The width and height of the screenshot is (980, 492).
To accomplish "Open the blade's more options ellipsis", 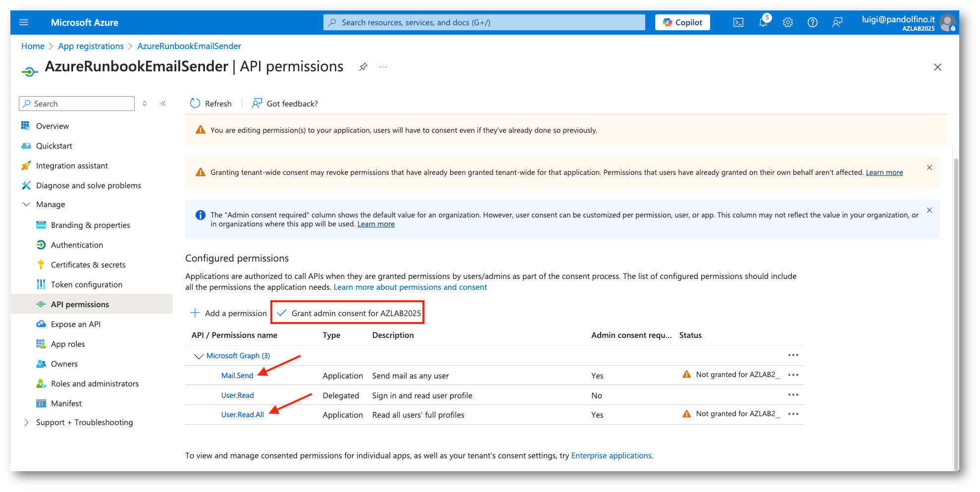I will [x=383, y=66].
